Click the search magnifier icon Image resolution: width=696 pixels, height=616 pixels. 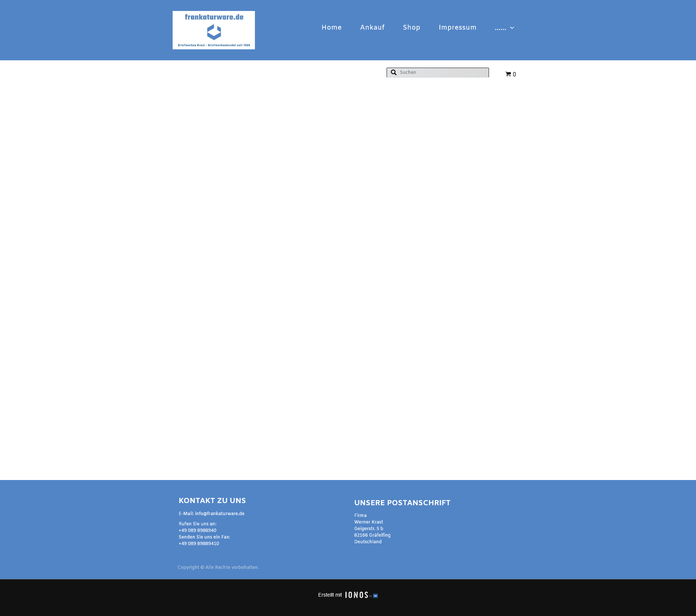(x=394, y=72)
